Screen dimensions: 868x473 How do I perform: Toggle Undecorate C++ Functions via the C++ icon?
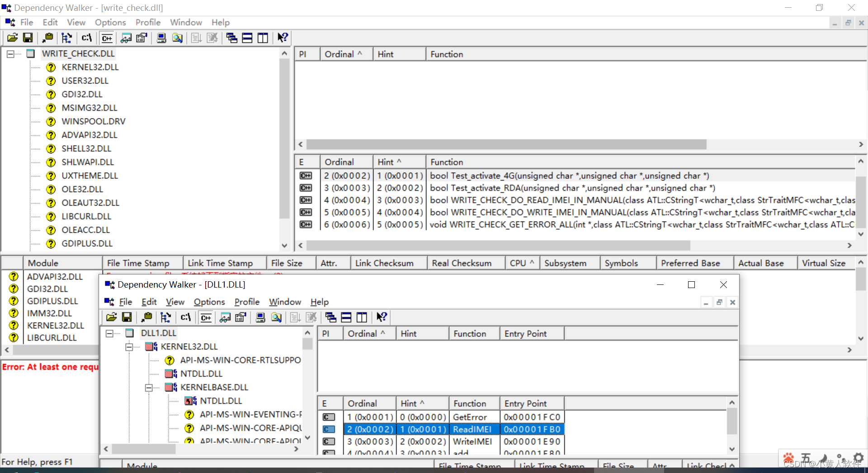point(107,38)
